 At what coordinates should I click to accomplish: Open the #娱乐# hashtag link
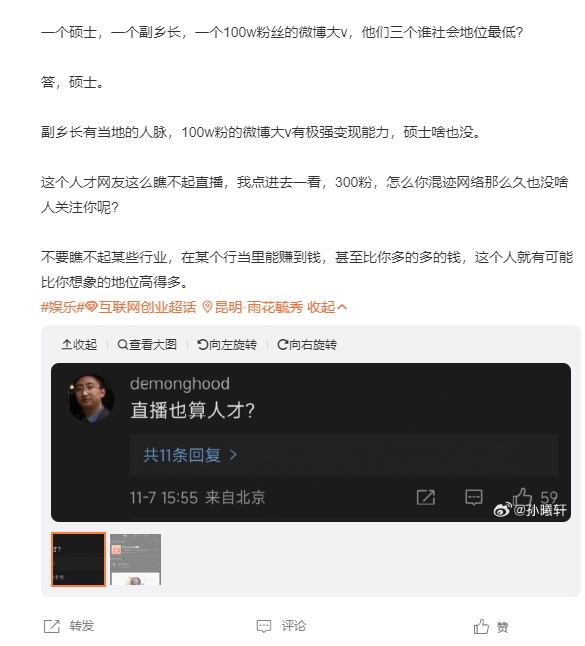click(x=63, y=307)
